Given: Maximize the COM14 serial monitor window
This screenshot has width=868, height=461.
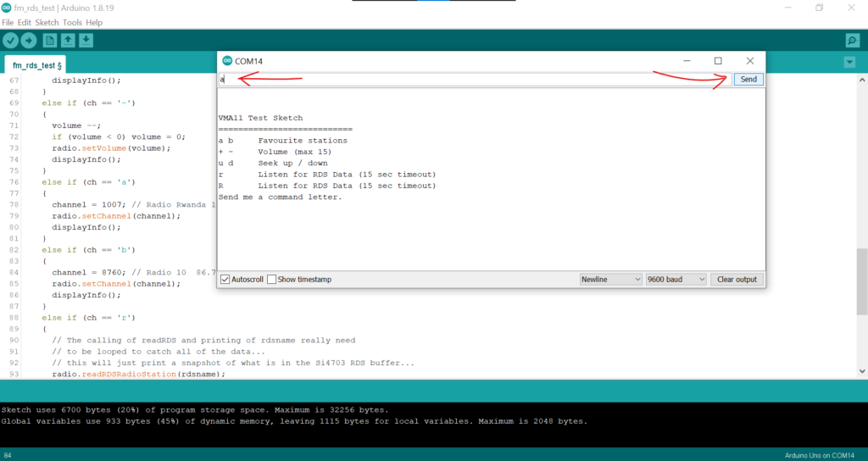Looking at the screenshot, I should pos(718,61).
